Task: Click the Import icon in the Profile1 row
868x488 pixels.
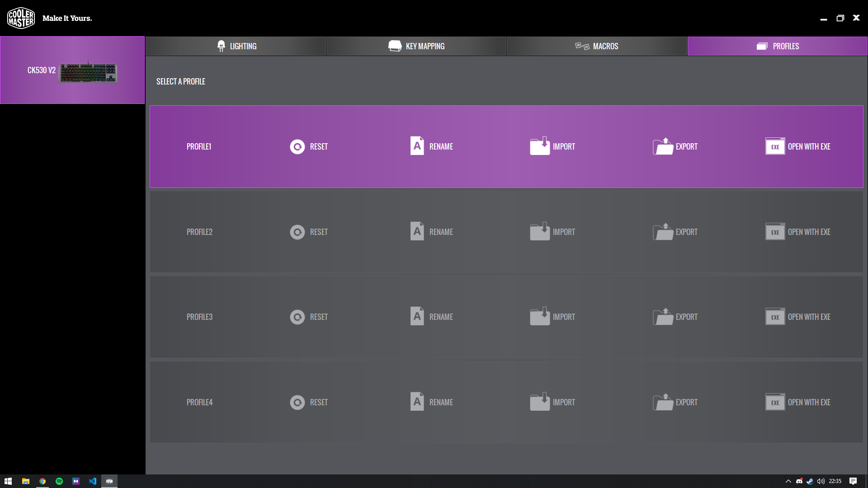Action: click(x=540, y=146)
